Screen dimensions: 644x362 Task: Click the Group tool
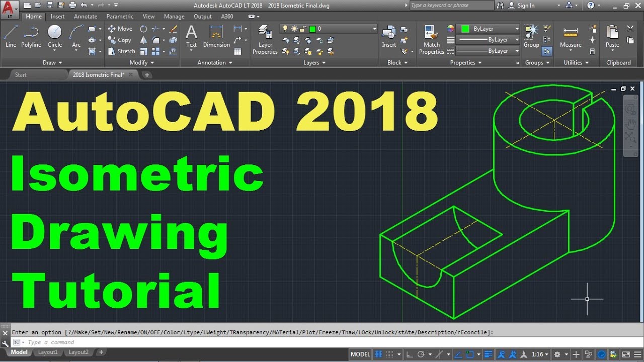(531, 36)
